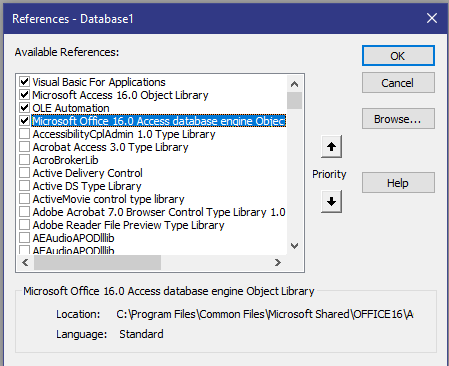Tick the checkbox of the fully visible AEAudioAPODlllib row
This screenshot has height=366, width=449.
24,238
